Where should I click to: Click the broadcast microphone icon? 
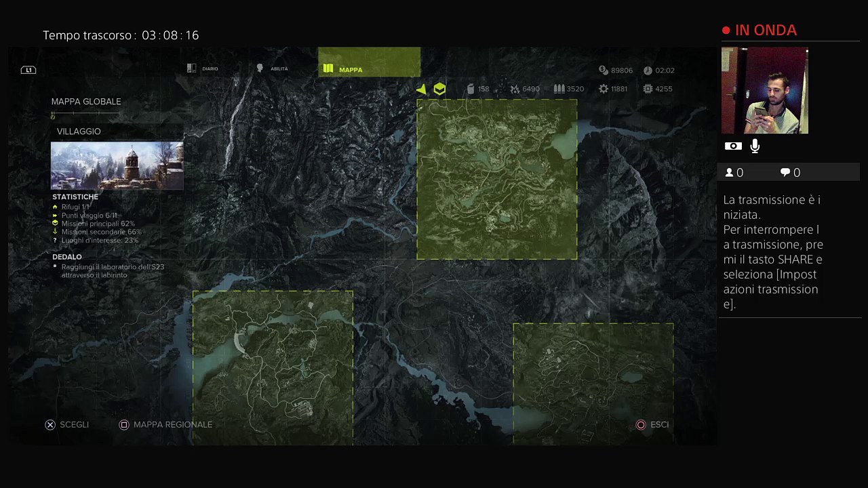[x=755, y=146]
